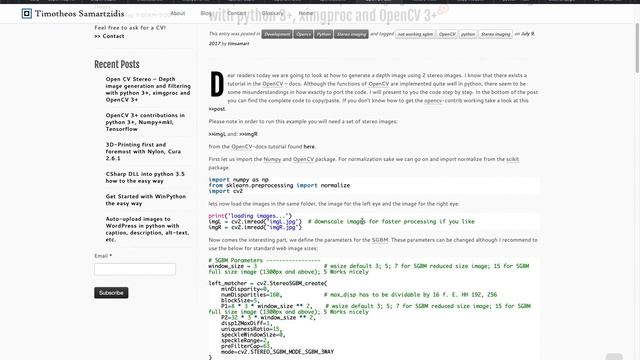Screen dimensions: 640x360
Task: Follow the '>>post' link
Action: (x=217, y=109)
